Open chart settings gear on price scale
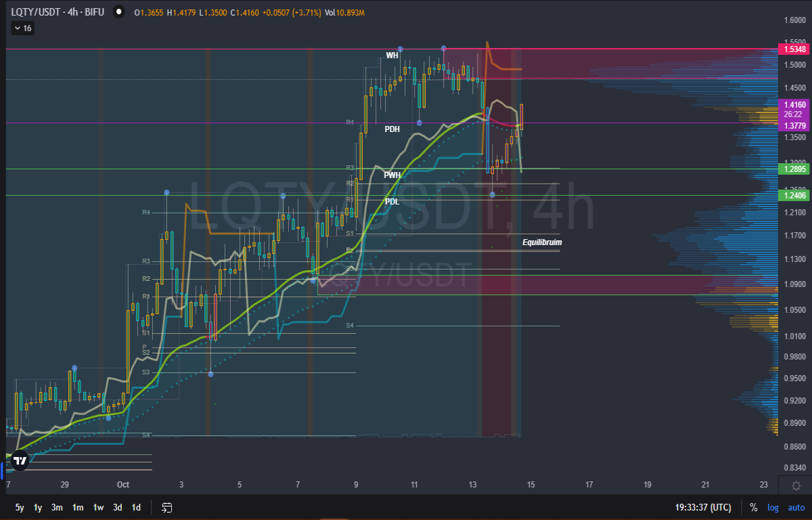Viewport: 812px width, 520px height. [x=796, y=485]
